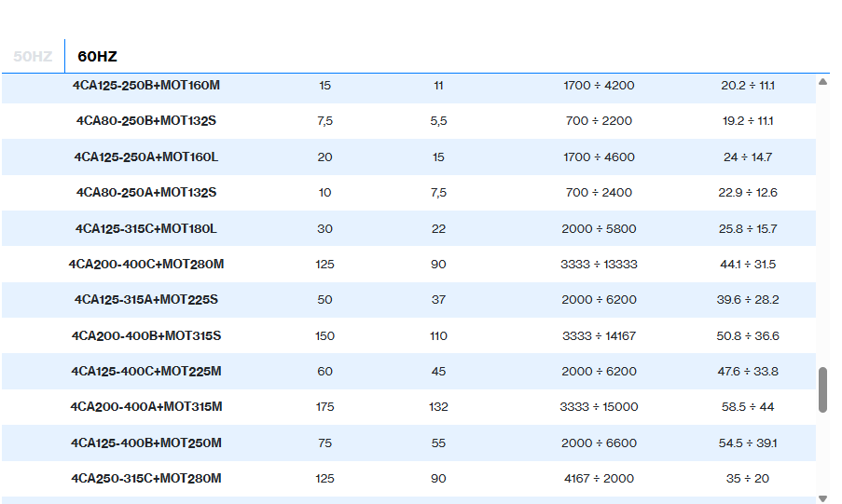Select the 60HZ tab

coord(97,57)
